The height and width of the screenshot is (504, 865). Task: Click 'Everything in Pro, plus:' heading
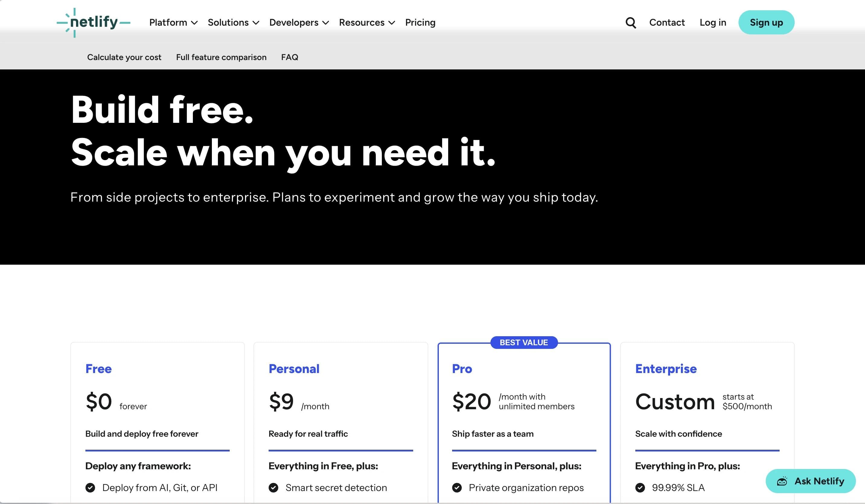tap(688, 466)
